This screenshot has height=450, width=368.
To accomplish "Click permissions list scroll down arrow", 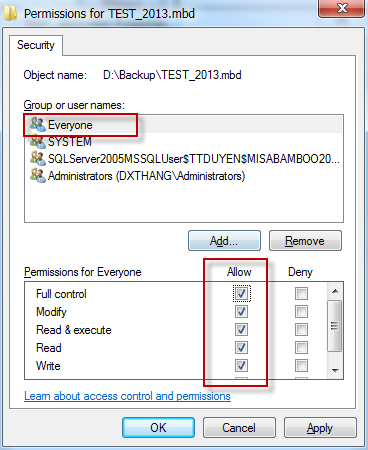I will point(335,370).
